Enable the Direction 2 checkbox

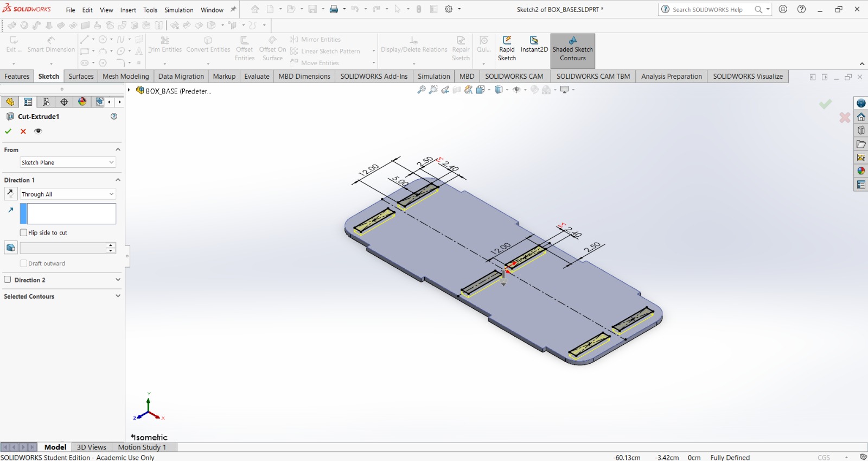(8, 280)
